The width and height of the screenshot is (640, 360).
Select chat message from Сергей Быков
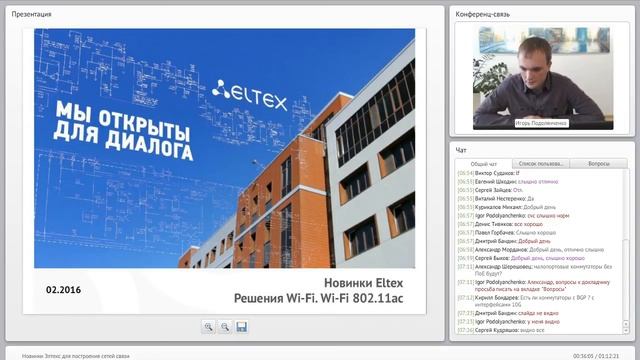521,258
